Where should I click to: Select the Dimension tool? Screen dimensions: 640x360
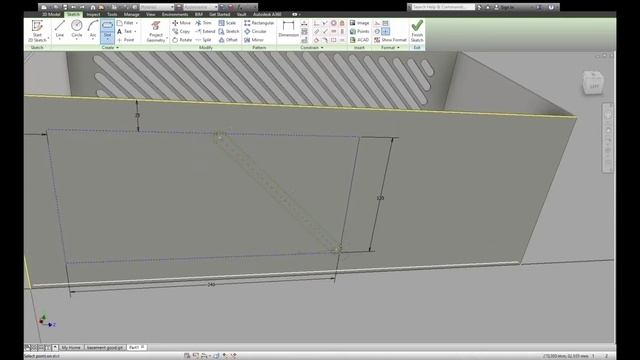[288, 29]
